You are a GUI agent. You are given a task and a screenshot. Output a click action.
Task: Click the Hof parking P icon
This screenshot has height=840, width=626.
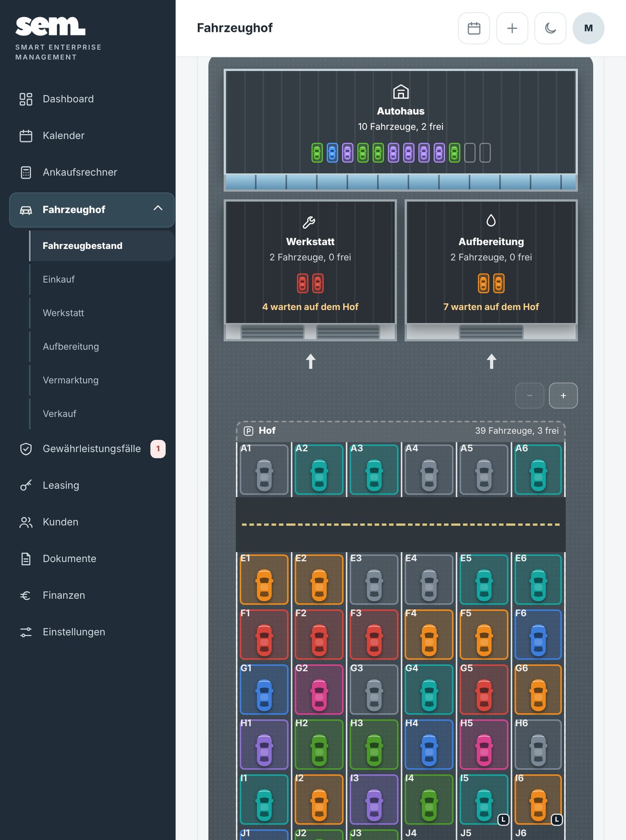[248, 431]
